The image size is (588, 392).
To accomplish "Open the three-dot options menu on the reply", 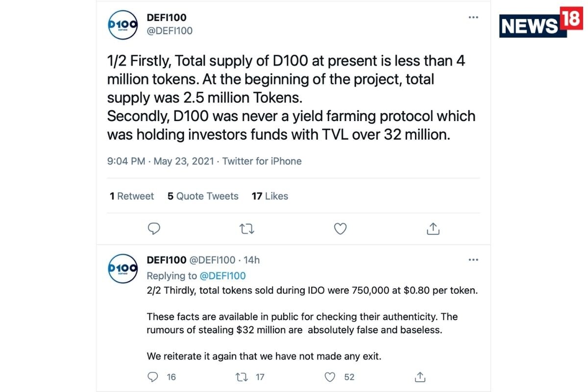I will (x=473, y=260).
